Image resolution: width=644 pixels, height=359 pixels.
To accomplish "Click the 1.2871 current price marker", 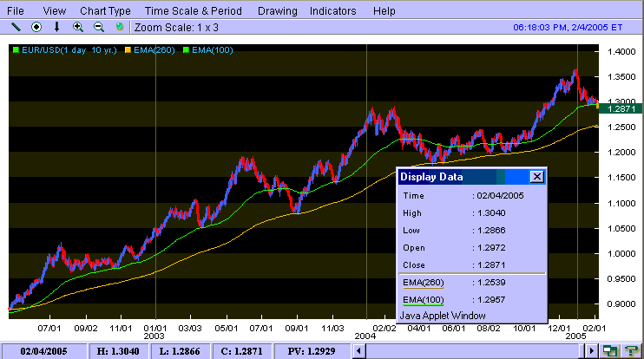I will 619,108.
